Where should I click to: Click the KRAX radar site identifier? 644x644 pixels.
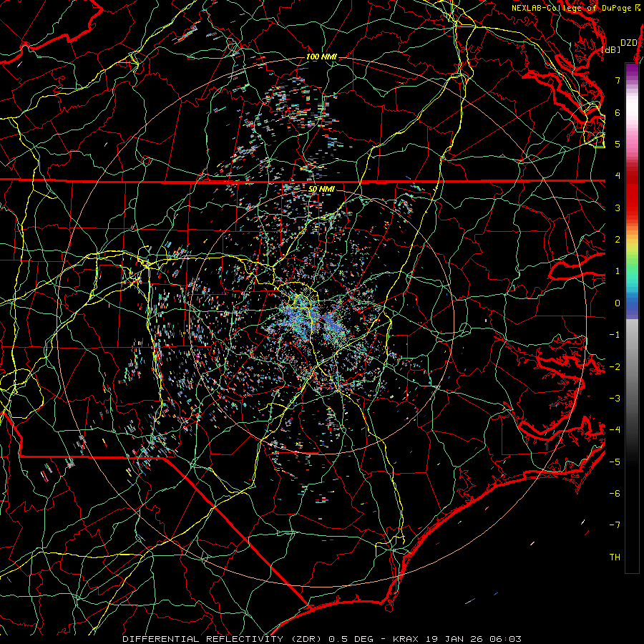click(406, 639)
